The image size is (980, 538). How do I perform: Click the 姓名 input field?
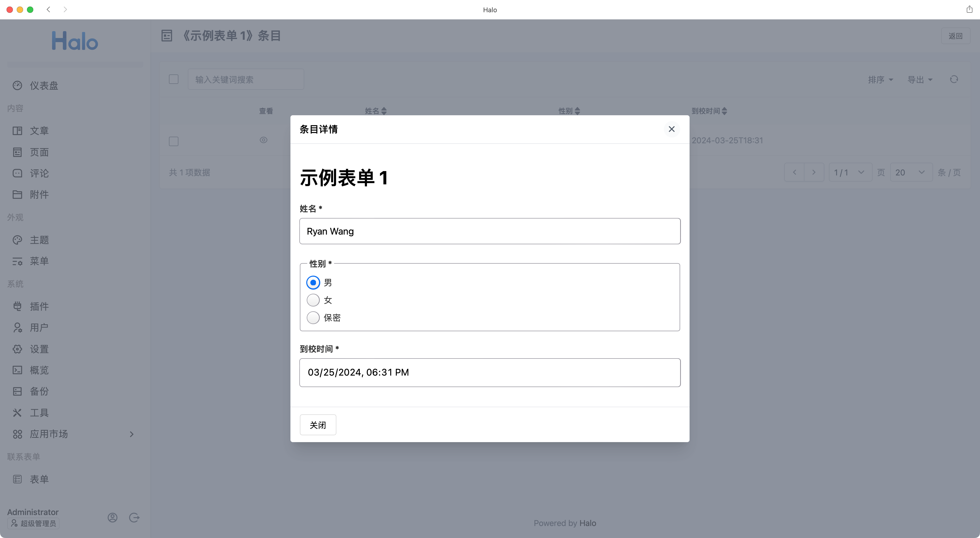[490, 231]
